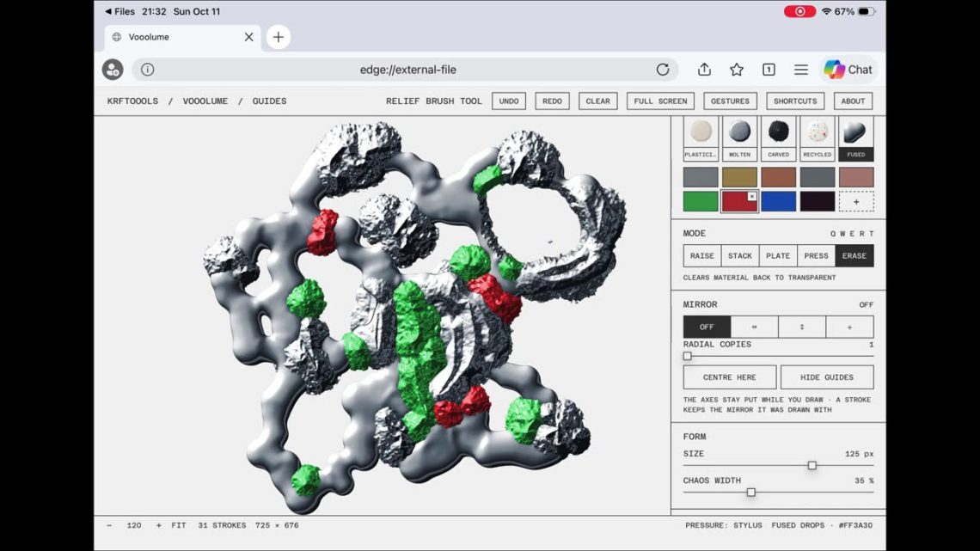Open the browser profile icon
Image resolution: width=980 pixels, height=551 pixels.
[113, 70]
